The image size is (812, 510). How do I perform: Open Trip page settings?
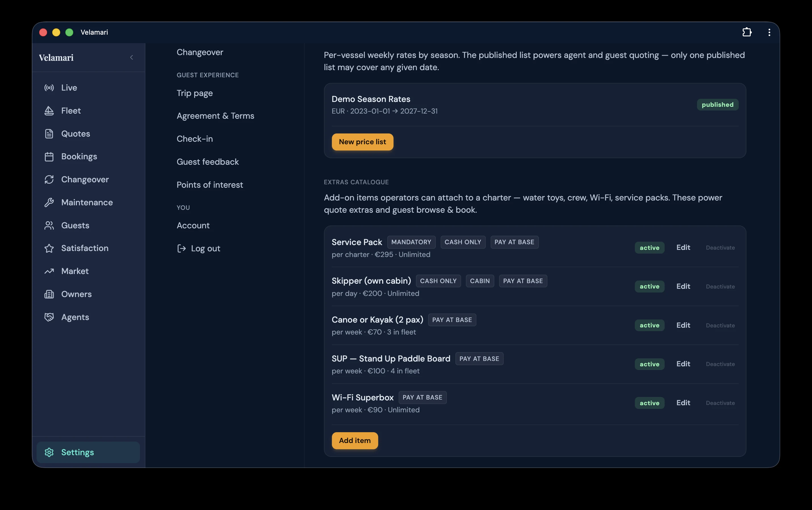click(194, 93)
